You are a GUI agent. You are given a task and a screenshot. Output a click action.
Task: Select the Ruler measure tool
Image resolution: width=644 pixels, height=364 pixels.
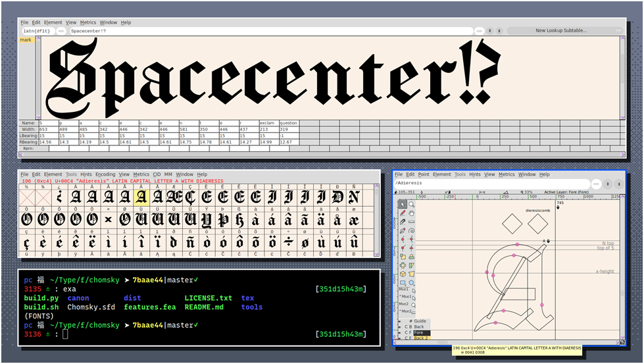click(x=412, y=222)
